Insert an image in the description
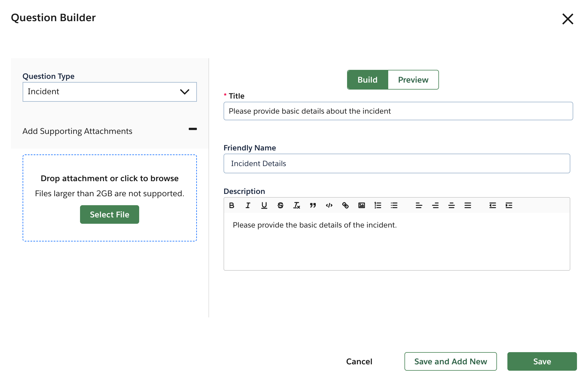 coord(362,205)
